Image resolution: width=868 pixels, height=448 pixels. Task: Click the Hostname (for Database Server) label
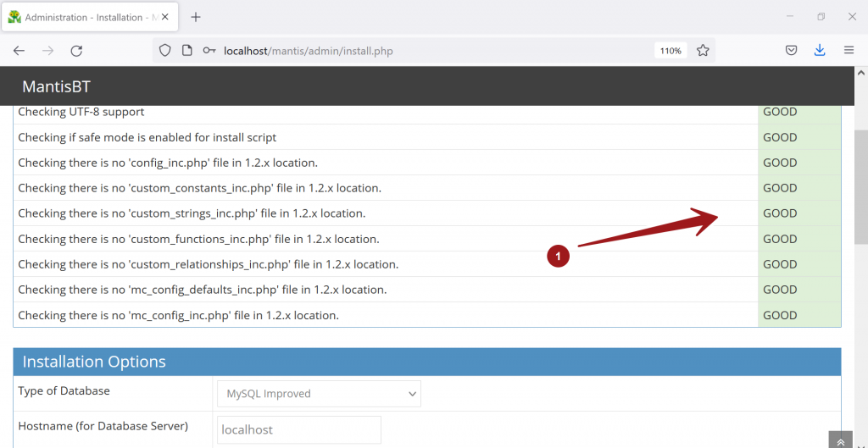pyautogui.click(x=103, y=427)
